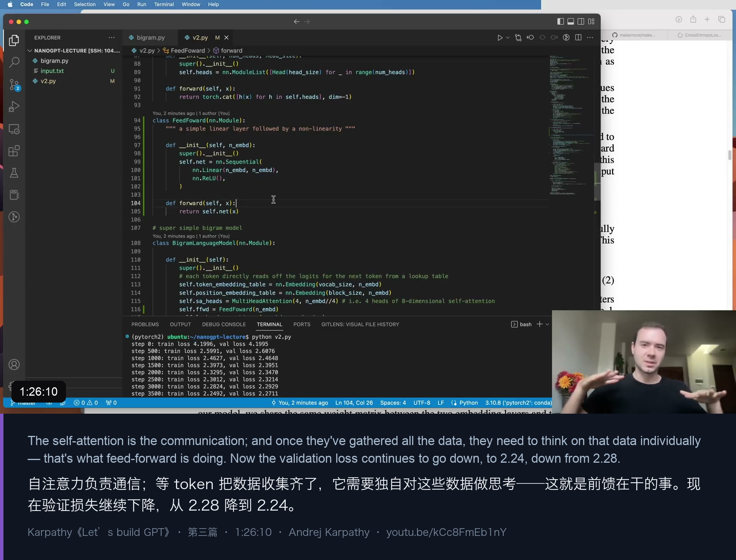Go back with the left arrow
The width and height of the screenshot is (736, 560).
click(x=296, y=22)
